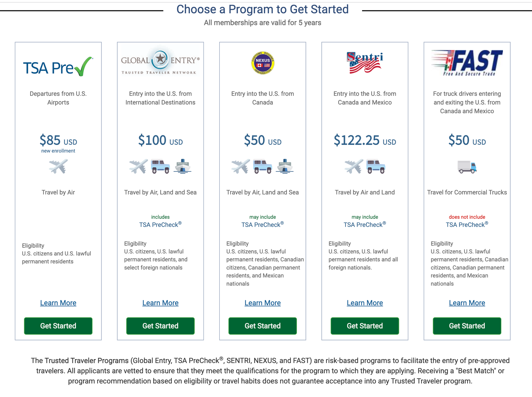Click the NEXUS circular emblem

click(263, 63)
